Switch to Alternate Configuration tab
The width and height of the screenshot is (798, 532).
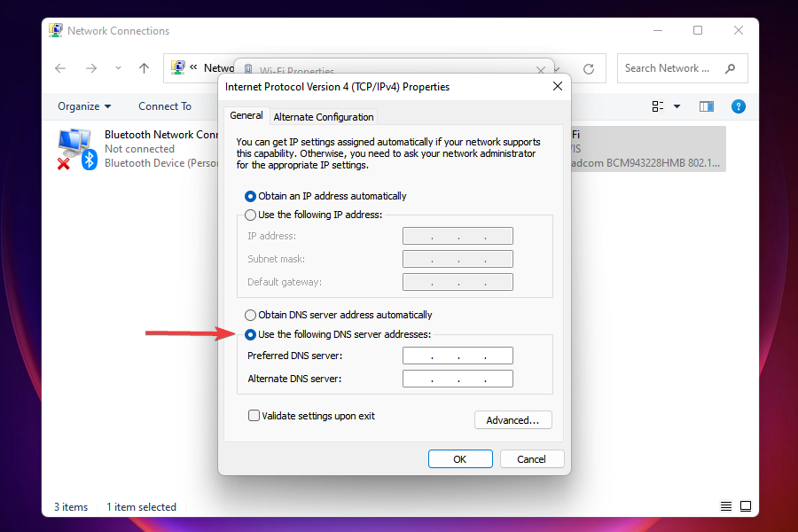323,117
